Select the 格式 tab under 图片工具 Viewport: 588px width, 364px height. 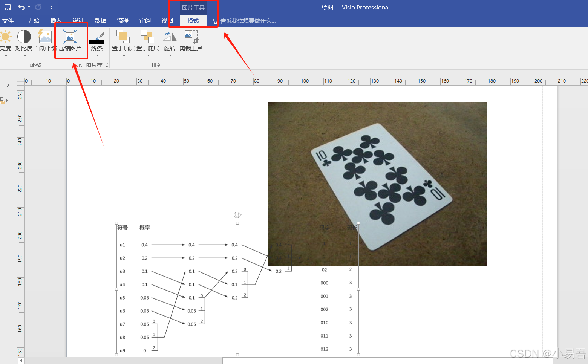pyautogui.click(x=193, y=21)
